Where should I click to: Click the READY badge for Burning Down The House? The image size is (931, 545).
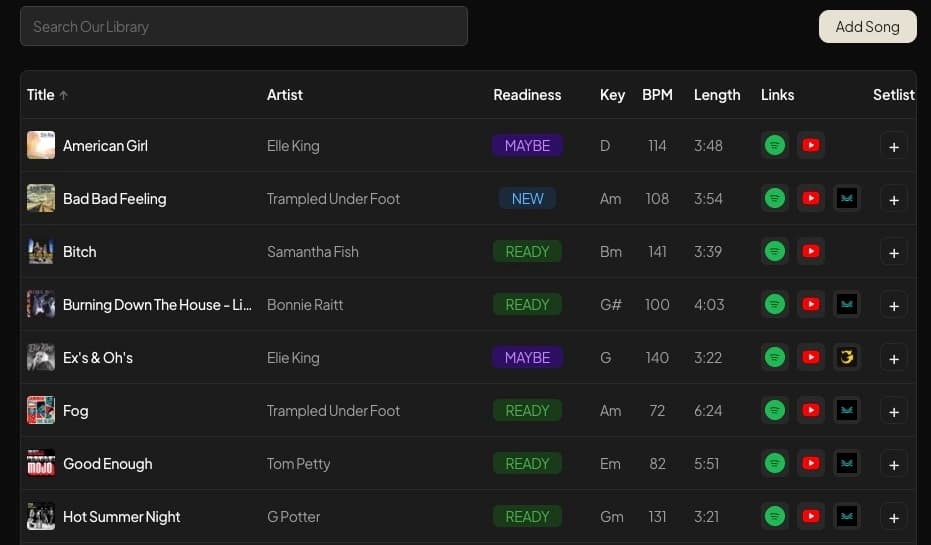(x=527, y=305)
